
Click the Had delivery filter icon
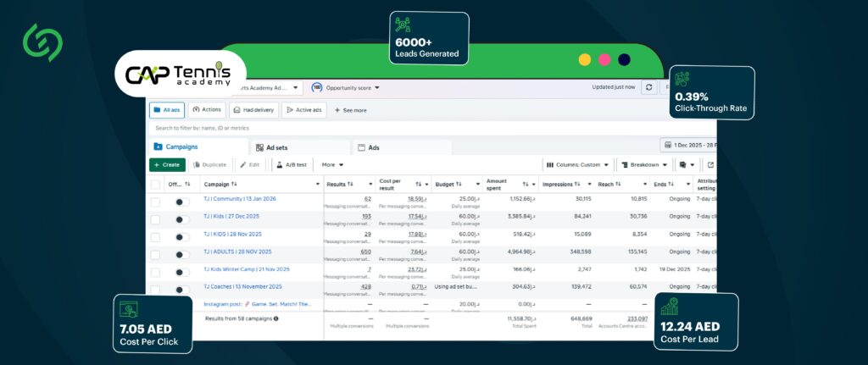click(x=236, y=110)
